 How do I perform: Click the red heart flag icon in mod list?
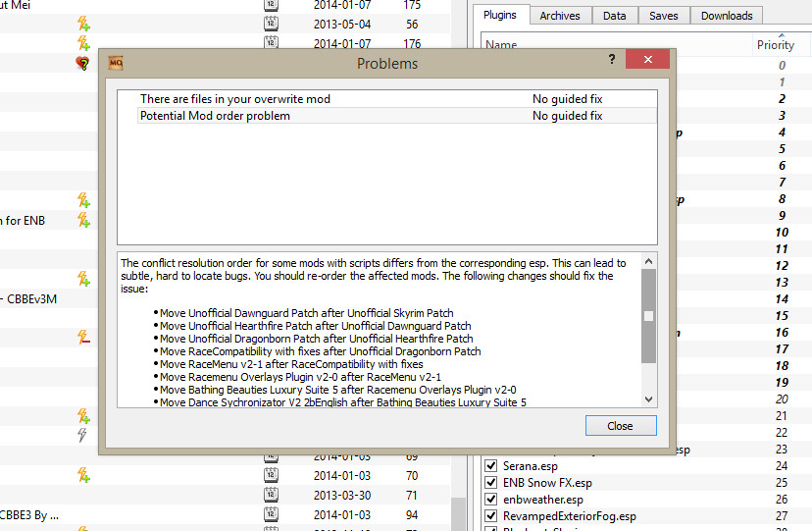coord(83,63)
